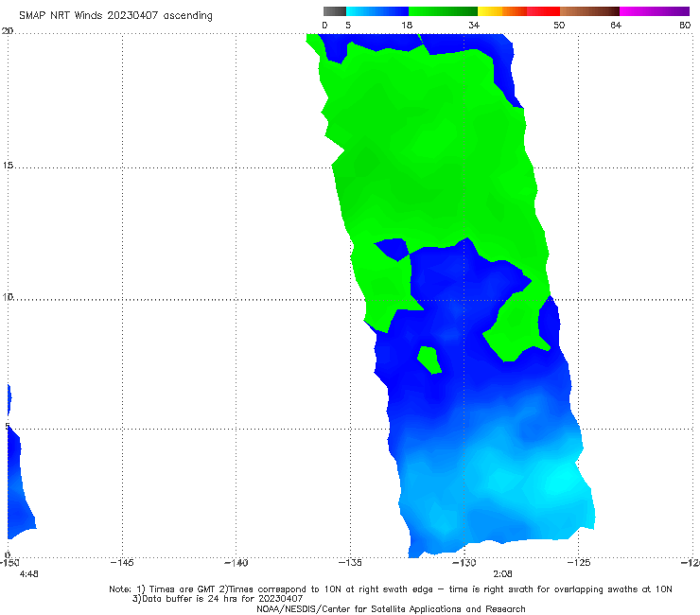Click the color bar label '64'

coord(616,26)
